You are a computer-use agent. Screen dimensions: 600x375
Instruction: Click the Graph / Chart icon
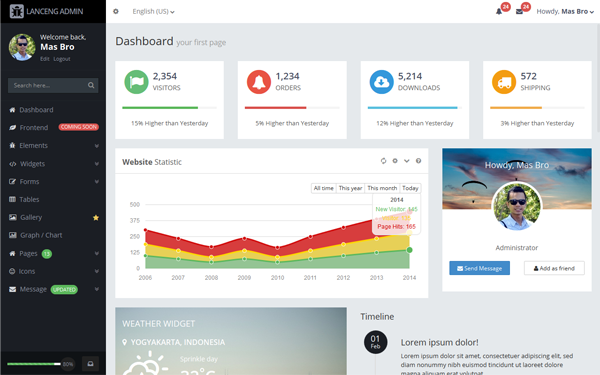coord(13,235)
